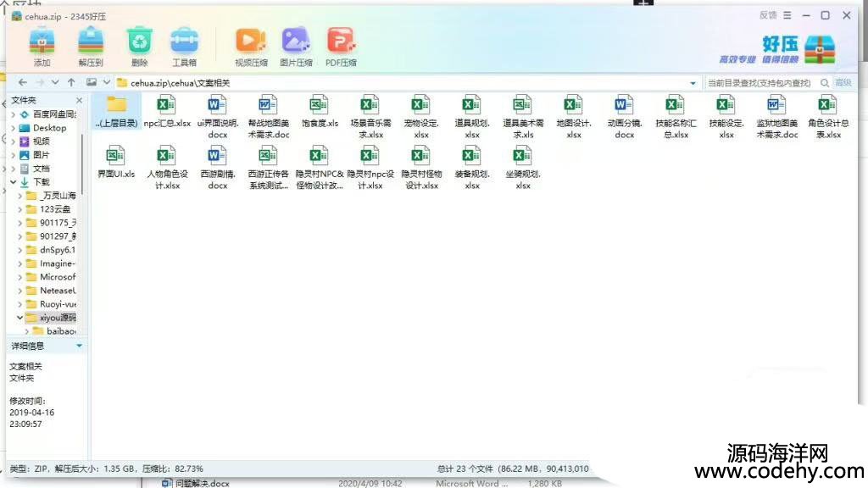Open the navigation history dropdown arrow
This screenshot has width=868, height=488.
click(55, 82)
